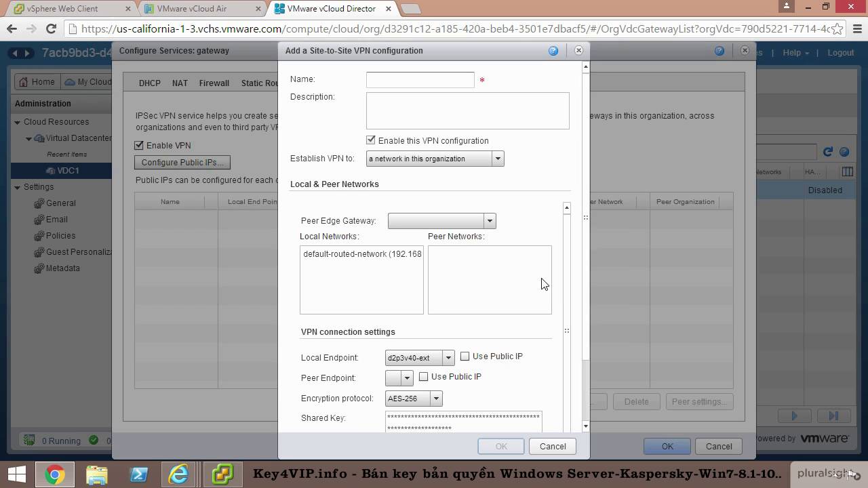The height and width of the screenshot is (488, 868).
Task: Open Windows Start button
Action: tap(18, 474)
